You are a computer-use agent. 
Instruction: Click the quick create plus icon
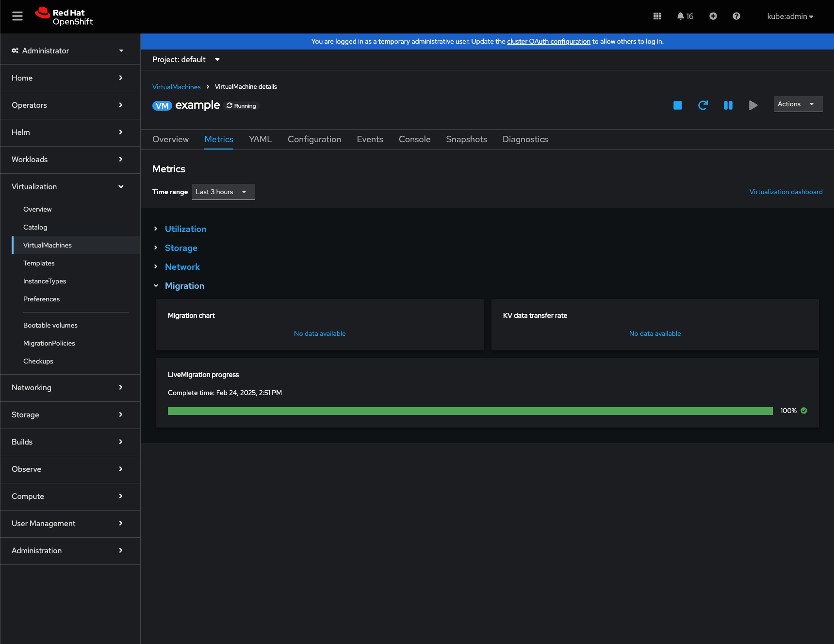click(x=713, y=16)
